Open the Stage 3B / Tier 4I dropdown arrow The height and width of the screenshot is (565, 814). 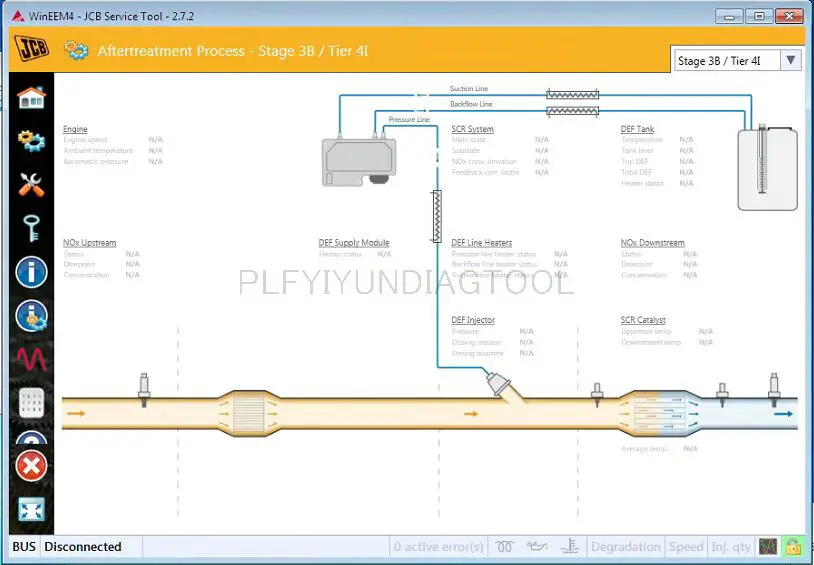click(x=791, y=60)
